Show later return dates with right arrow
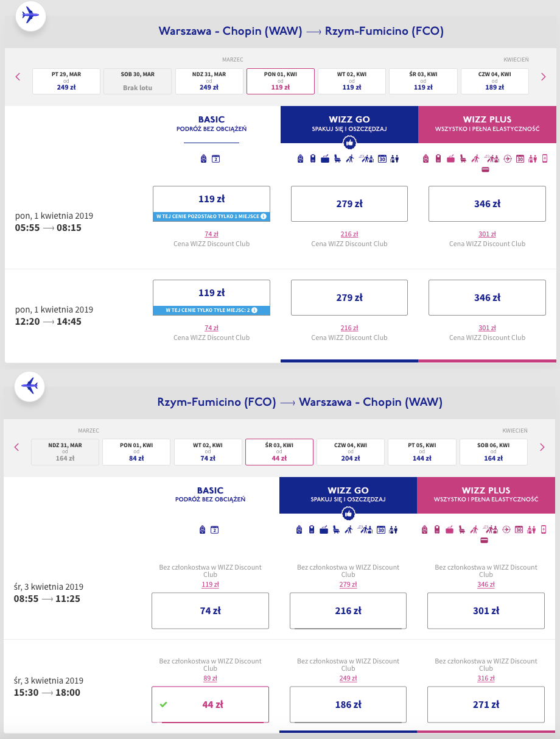This screenshot has width=560, height=739. (542, 447)
